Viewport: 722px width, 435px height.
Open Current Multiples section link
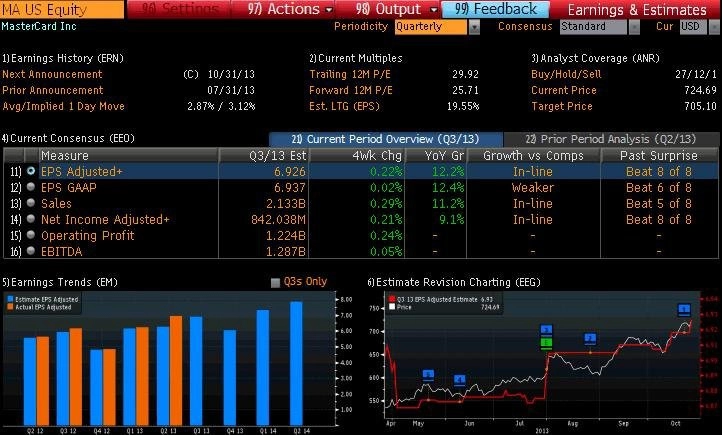pyautogui.click(x=356, y=58)
